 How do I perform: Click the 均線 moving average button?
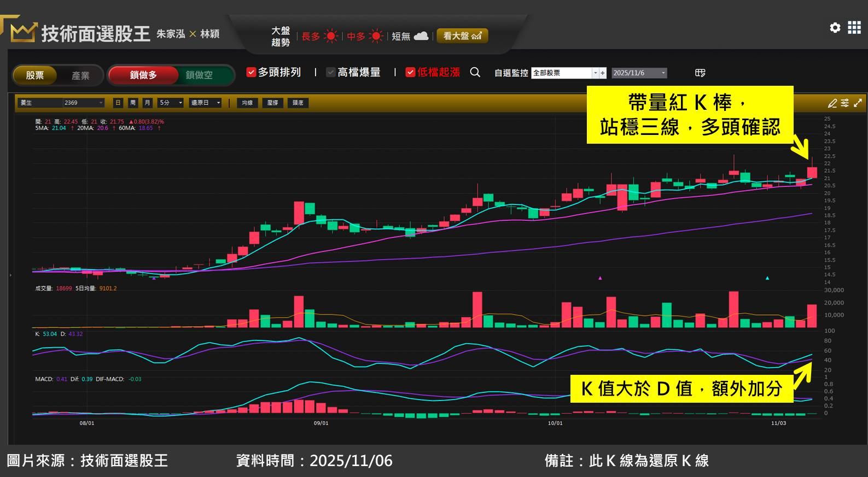pyautogui.click(x=248, y=103)
